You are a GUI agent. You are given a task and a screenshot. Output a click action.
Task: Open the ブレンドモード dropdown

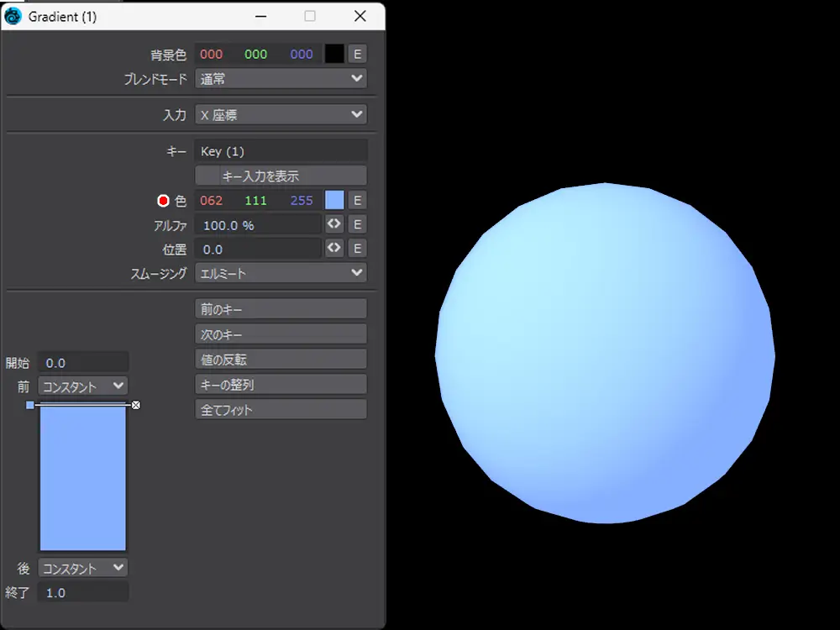click(x=281, y=79)
